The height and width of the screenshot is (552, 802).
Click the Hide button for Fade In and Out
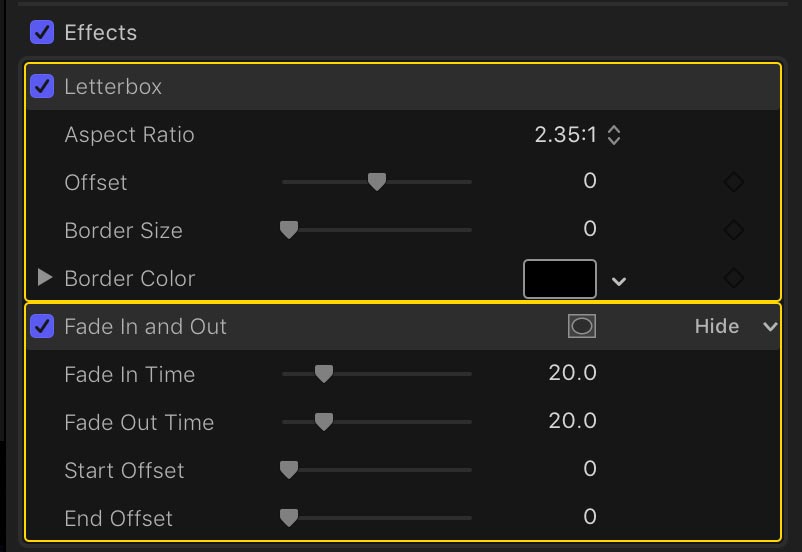click(717, 326)
